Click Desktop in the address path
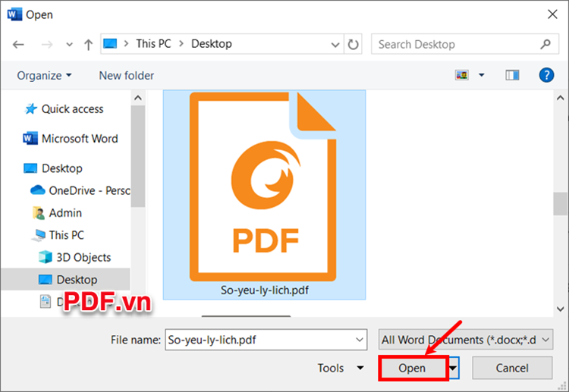Image resolution: width=569 pixels, height=392 pixels. [212, 44]
